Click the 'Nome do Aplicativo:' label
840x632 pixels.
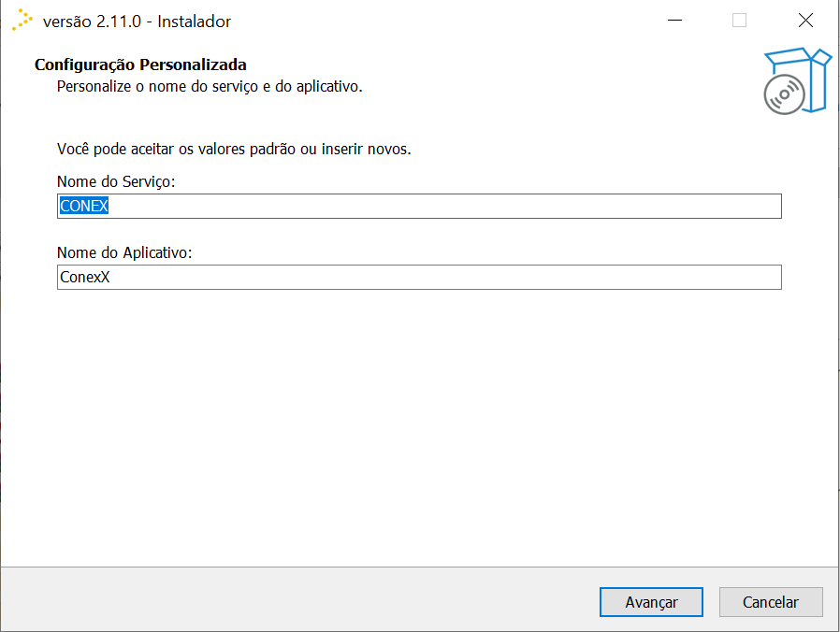click(124, 253)
